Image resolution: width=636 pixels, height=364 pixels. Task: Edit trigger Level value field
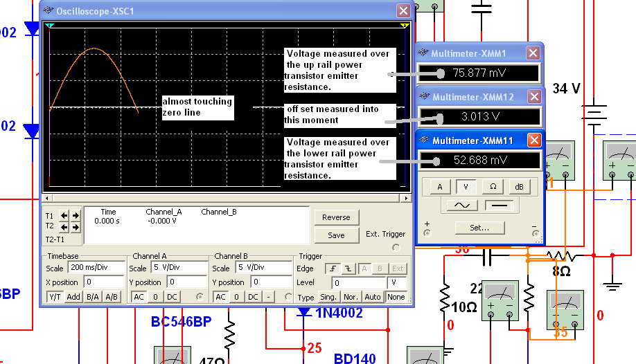[359, 283]
